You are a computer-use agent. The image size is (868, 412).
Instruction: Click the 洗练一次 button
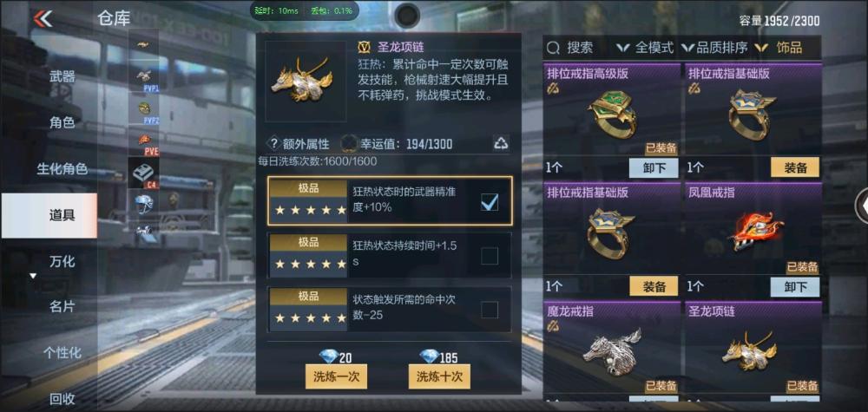coord(336,377)
